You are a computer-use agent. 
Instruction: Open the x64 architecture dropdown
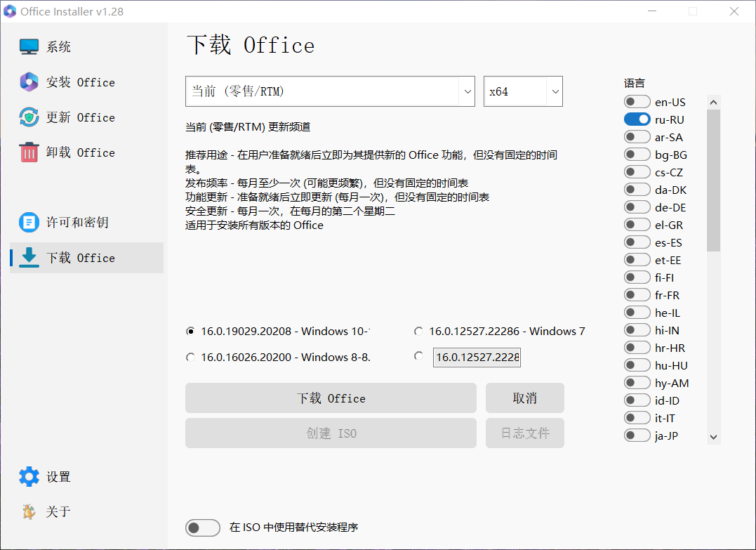tap(523, 91)
